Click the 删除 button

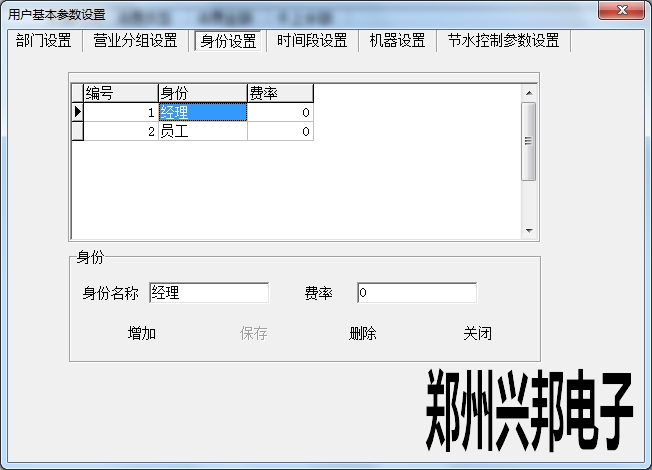click(x=363, y=334)
